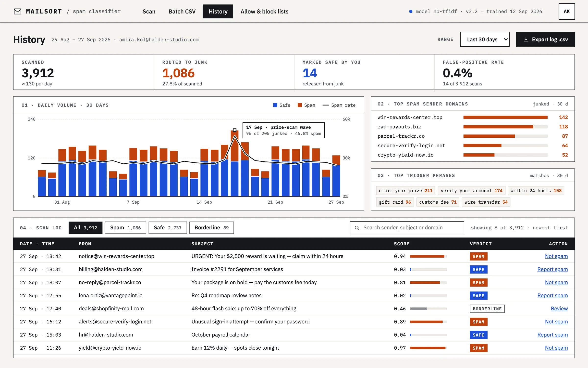
Task: Click the 0.94 score bar
Action: 428,256
